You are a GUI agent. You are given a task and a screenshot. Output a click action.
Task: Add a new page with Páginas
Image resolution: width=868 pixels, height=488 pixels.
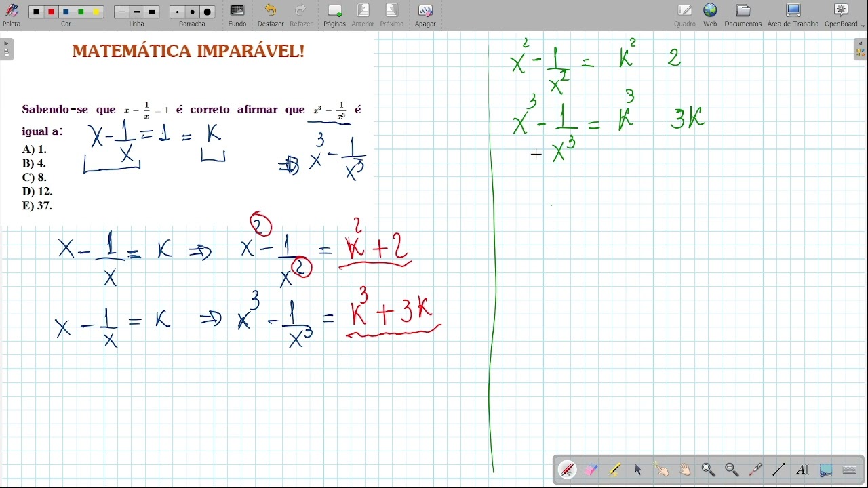click(334, 15)
